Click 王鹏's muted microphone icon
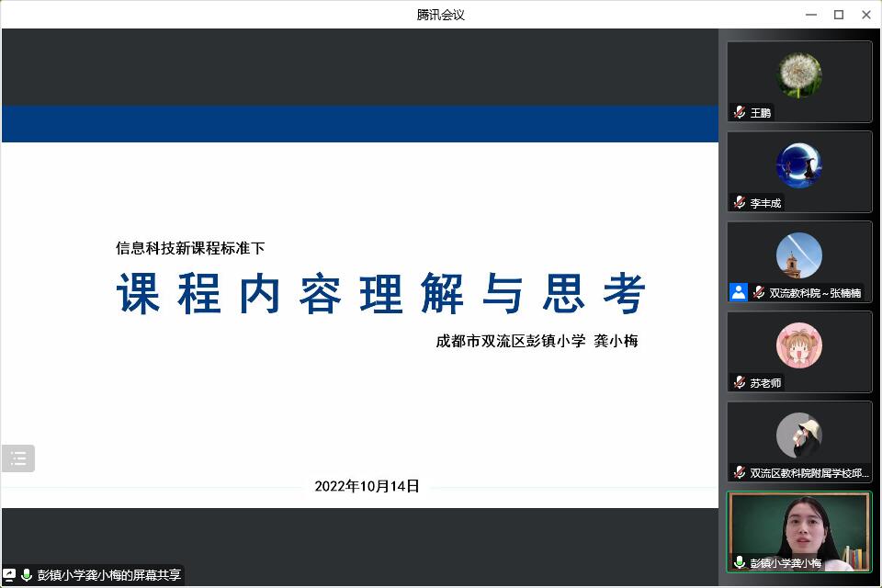The width and height of the screenshot is (882, 588). point(741,113)
